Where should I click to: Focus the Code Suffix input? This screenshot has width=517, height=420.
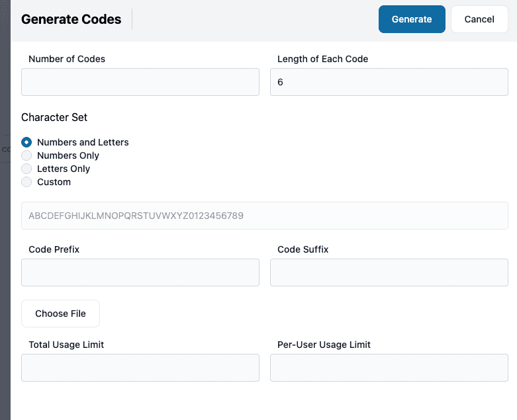389,273
